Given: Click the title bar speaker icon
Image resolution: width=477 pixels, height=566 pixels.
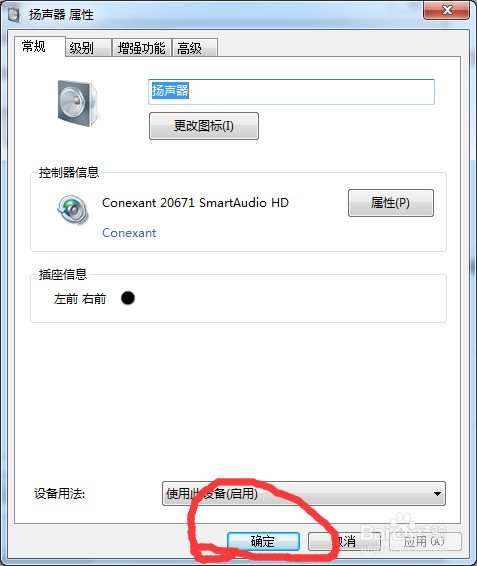Looking at the screenshot, I should (x=14, y=15).
